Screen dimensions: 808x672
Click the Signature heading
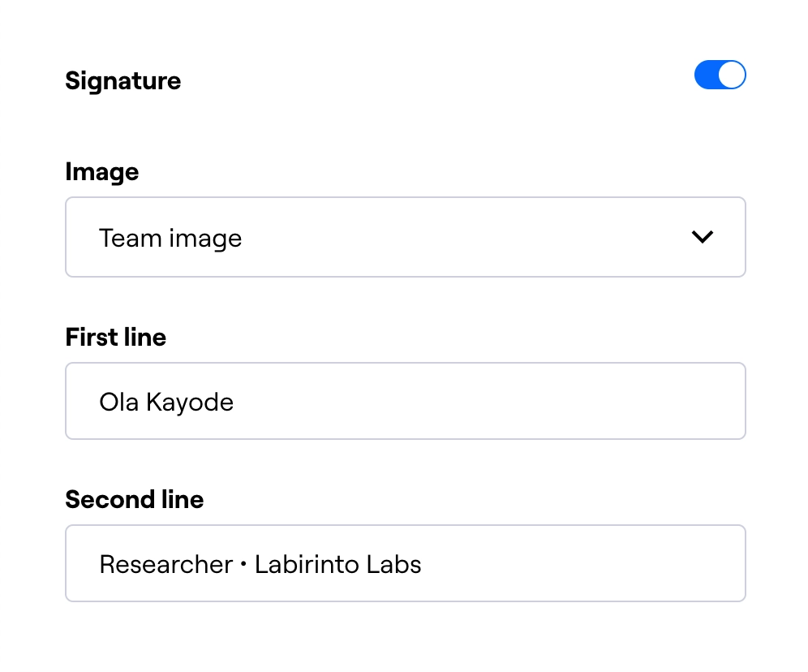(122, 80)
